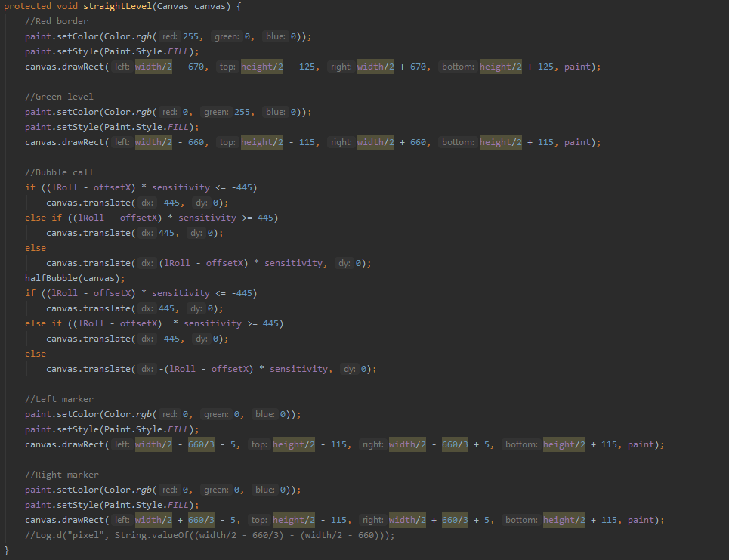Click the number 660 in 'width/2 - 660,'

(x=196, y=142)
